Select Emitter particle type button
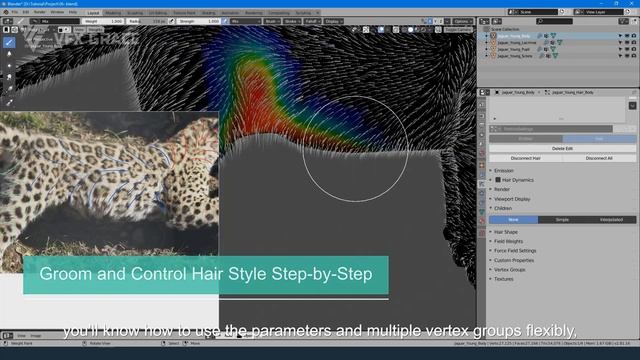This screenshot has height=360, width=640. (x=525, y=139)
